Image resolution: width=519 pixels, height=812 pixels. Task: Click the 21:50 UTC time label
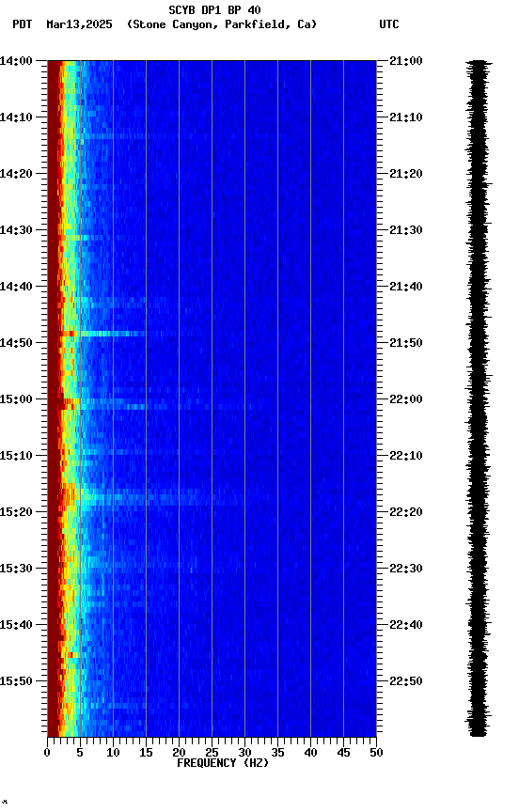[406, 343]
